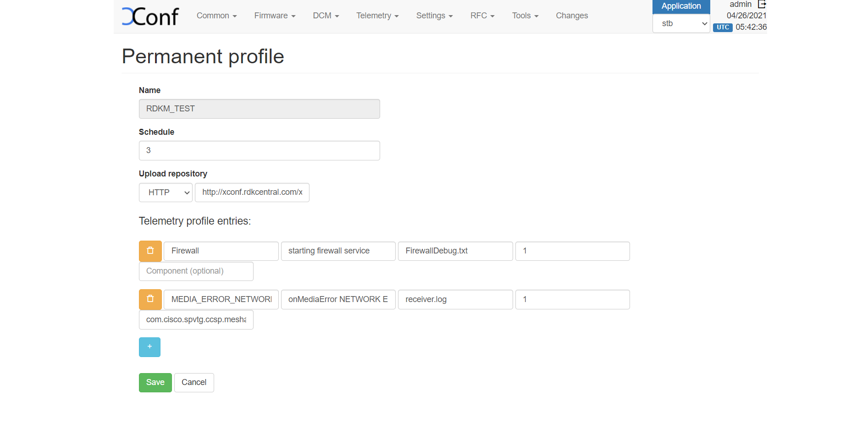Click the XConf logo

click(150, 16)
